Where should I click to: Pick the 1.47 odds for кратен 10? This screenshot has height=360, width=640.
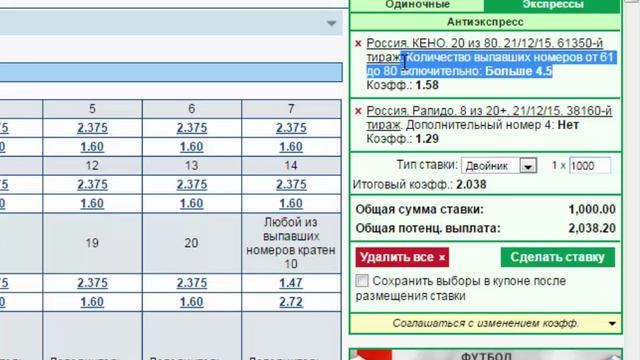[291, 283]
